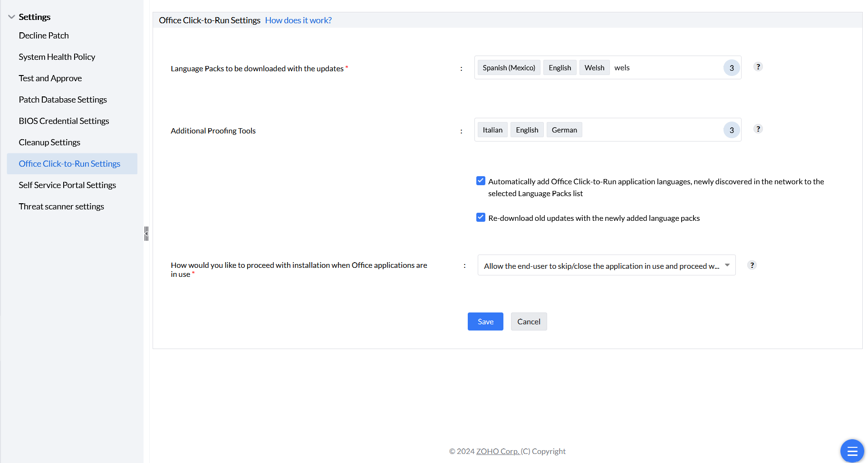The height and width of the screenshot is (463, 868).
Task: Click the blue floating menu icon bottom-right
Action: tap(851, 451)
